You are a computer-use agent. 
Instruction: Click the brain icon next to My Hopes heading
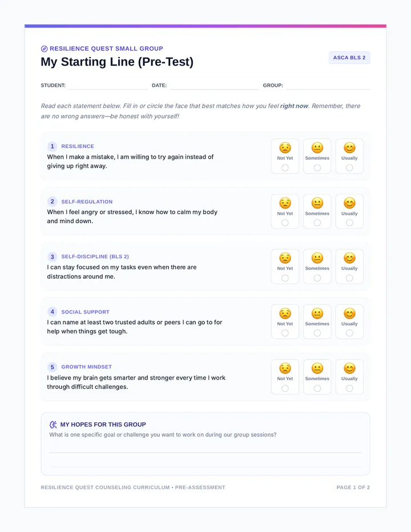53,425
